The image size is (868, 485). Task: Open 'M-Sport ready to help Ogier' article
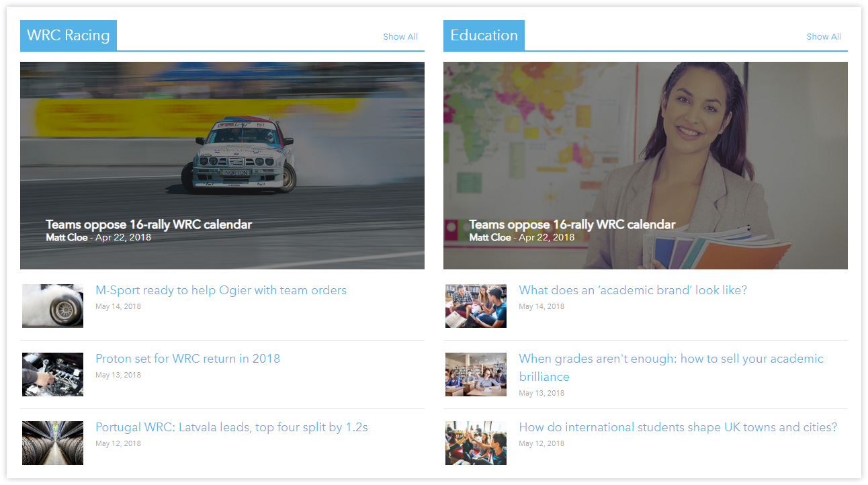point(221,290)
